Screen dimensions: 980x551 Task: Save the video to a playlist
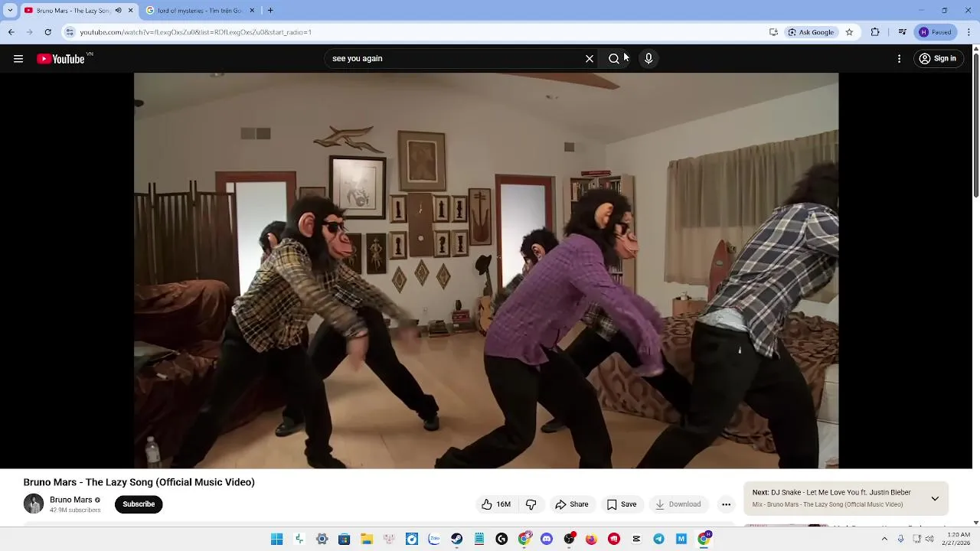coord(622,504)
